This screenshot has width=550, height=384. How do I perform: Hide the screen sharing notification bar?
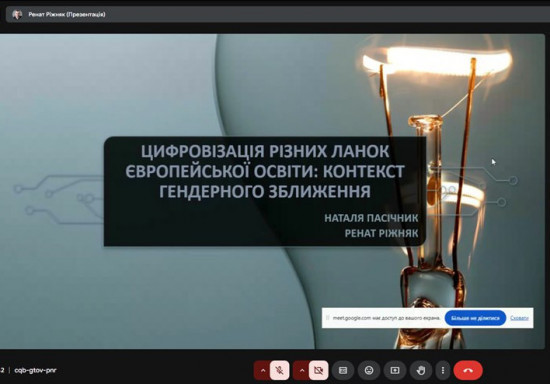[519, 318]
